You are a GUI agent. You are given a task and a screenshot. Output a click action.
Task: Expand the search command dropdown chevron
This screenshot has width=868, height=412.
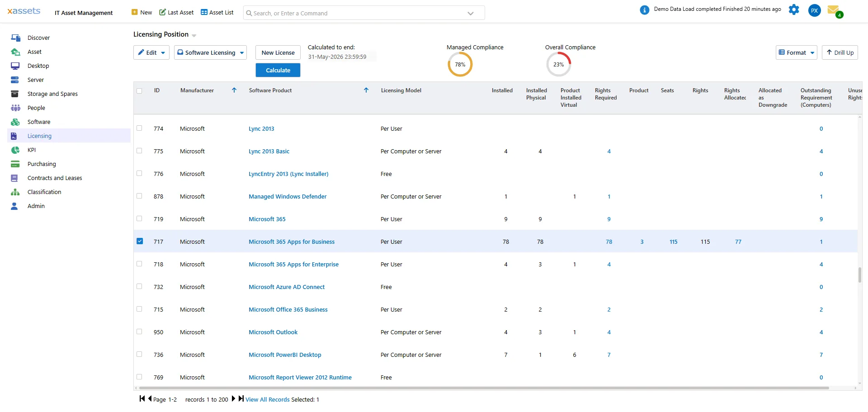click(471, 13)
